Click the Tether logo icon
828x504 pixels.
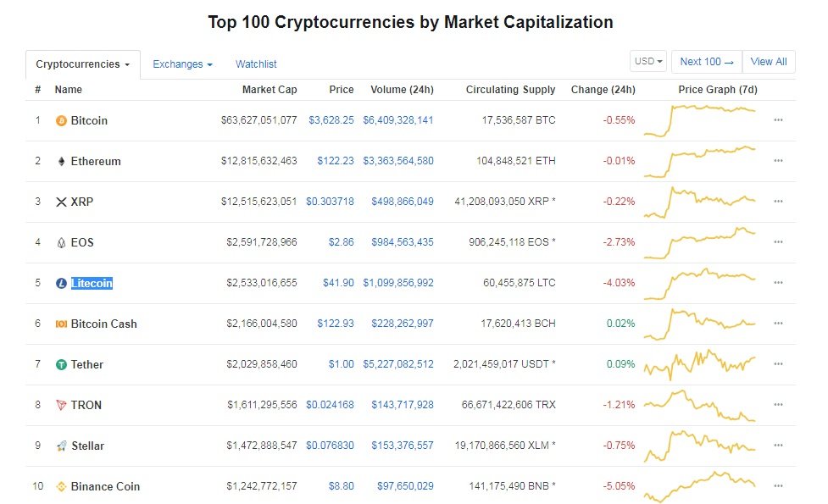point(61,364)
